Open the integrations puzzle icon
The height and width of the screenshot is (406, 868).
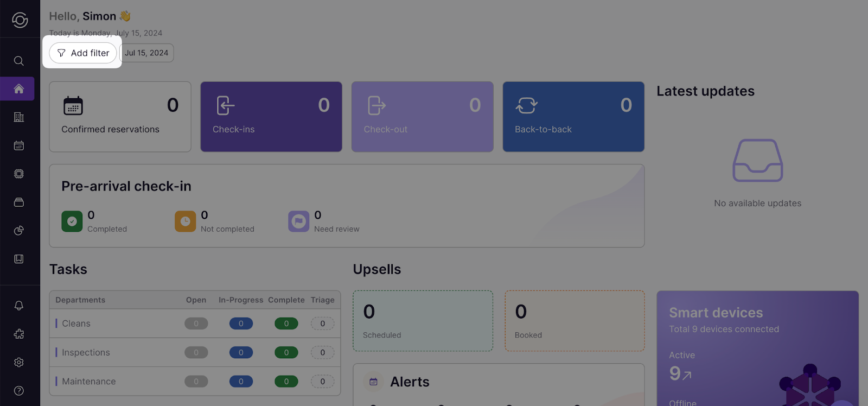[x=19, y=334]
